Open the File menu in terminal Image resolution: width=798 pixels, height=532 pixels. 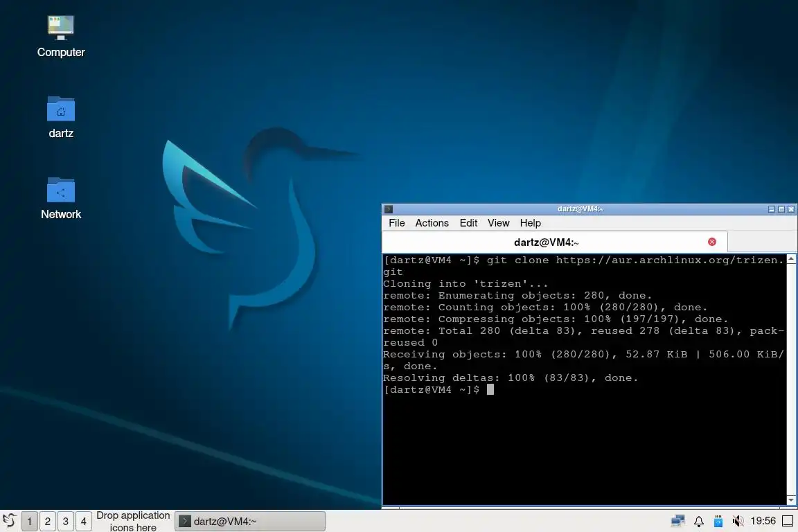(396, 223)
